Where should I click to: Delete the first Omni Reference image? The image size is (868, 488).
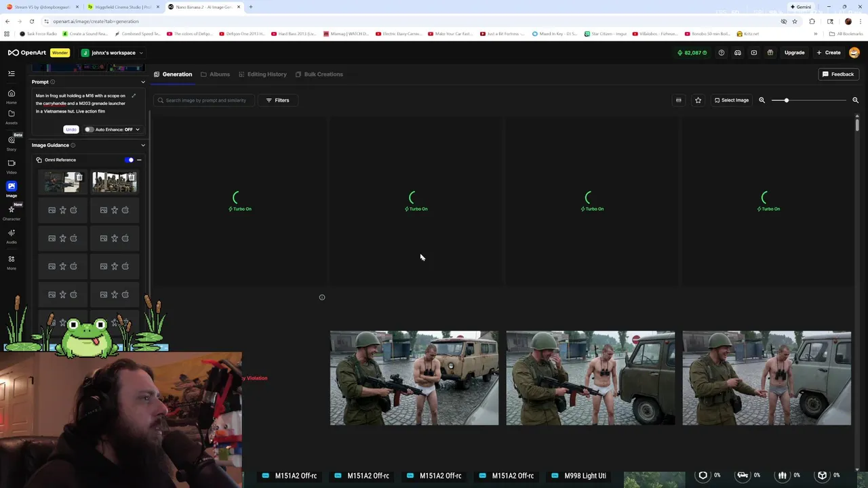79,178
